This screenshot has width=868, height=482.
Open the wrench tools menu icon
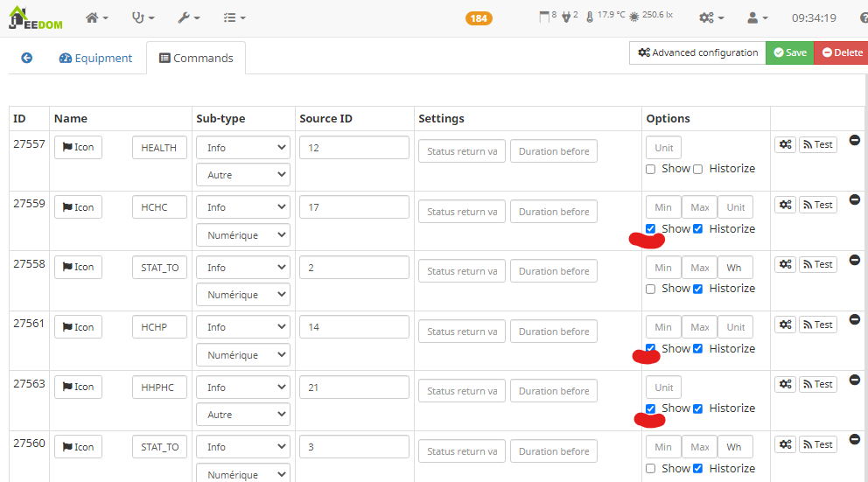(188, 17)
